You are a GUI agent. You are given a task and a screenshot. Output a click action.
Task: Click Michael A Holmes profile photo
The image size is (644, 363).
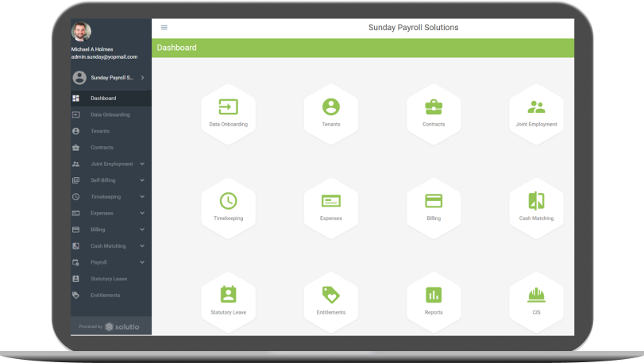[x=81, y=32]
